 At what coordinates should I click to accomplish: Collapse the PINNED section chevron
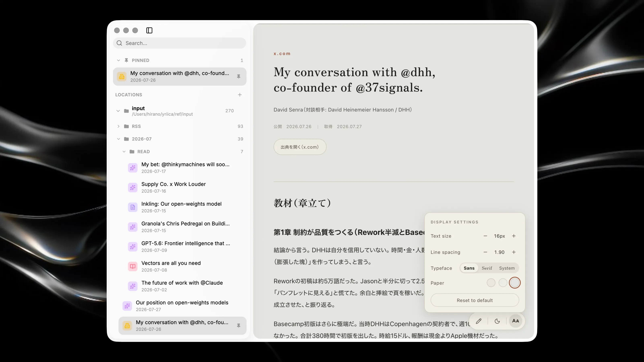click(119, 60)
